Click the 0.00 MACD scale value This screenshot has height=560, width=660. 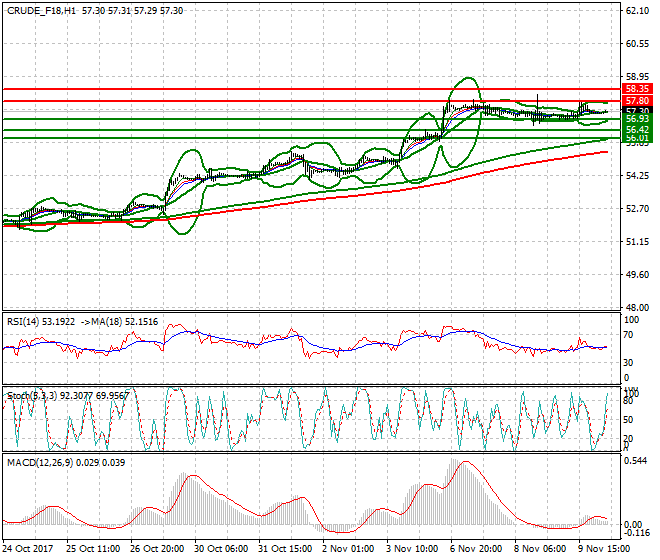pos(633,525)
